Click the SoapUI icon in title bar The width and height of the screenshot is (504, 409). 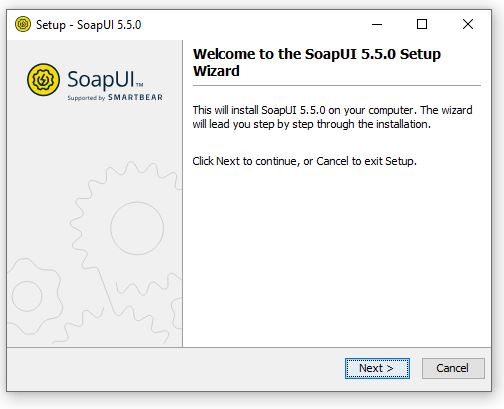(x=23, y=24)
